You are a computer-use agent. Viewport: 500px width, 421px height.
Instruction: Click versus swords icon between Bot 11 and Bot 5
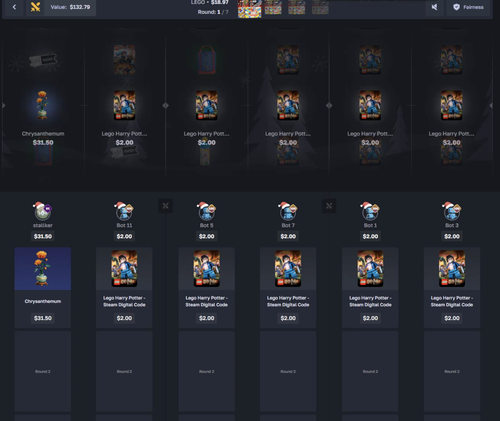coord(165,206)
